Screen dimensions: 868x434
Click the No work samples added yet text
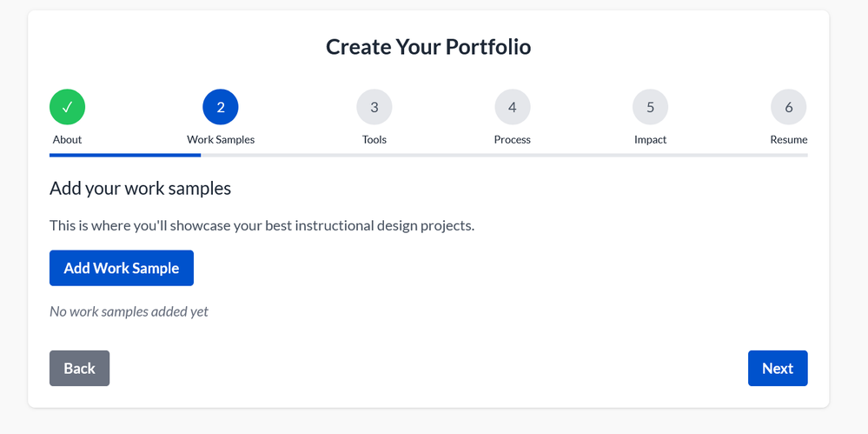129,311
